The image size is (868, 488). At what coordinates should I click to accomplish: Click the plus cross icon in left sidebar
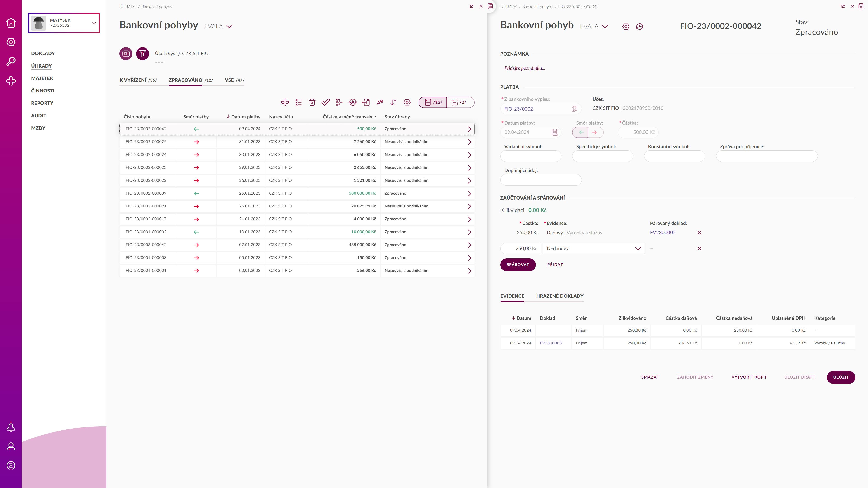click(x=11, y=81)
